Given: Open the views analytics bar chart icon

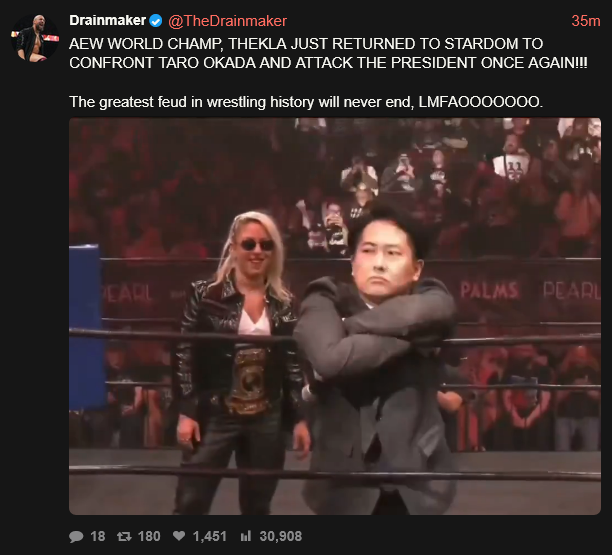Looking at the screenshot, I should click(x=246, y=536).
